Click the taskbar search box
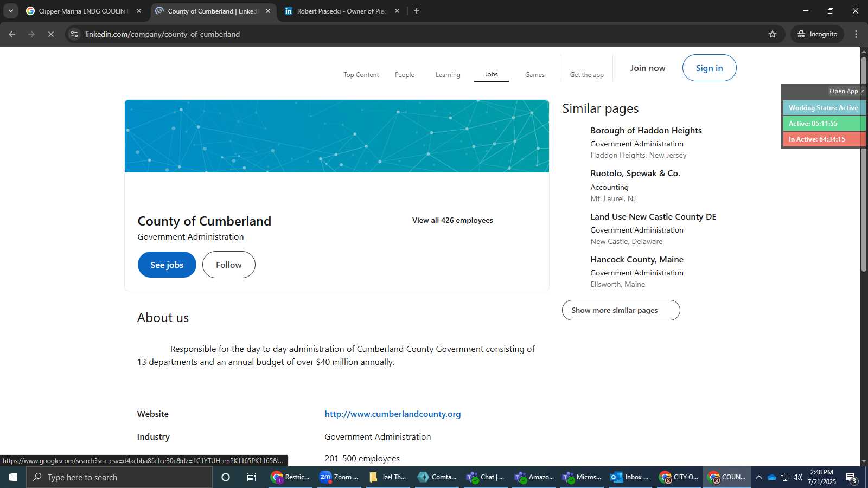 point(119,477)
